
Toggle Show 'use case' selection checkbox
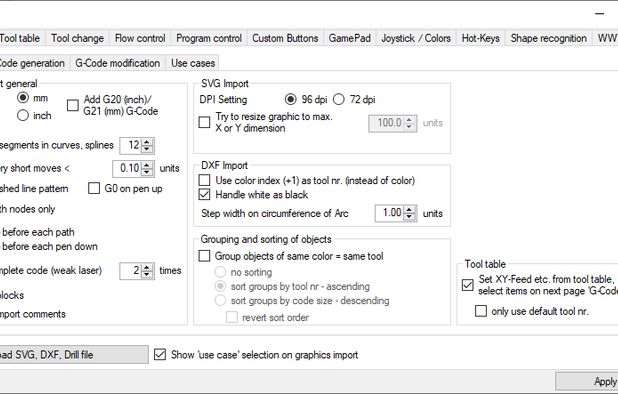coord(160,355)
